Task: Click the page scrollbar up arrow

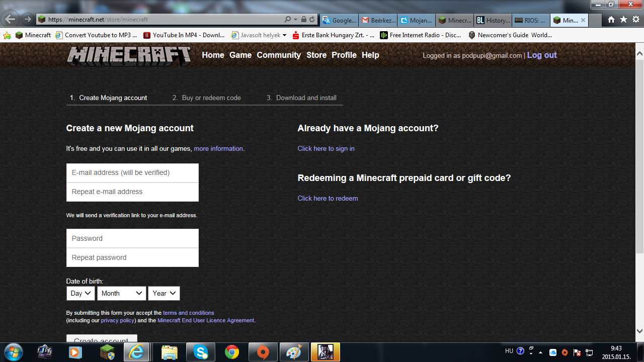Action: (639, 53)
